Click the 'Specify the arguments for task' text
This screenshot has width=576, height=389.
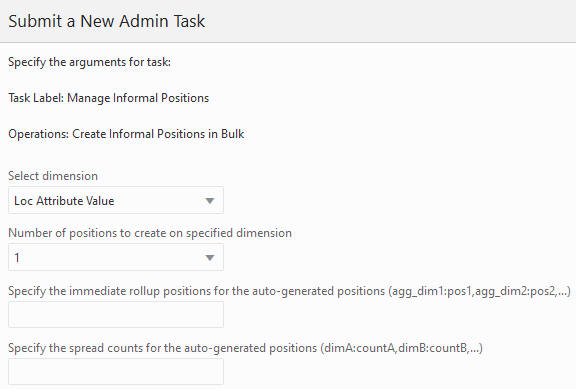pos(89,62)
